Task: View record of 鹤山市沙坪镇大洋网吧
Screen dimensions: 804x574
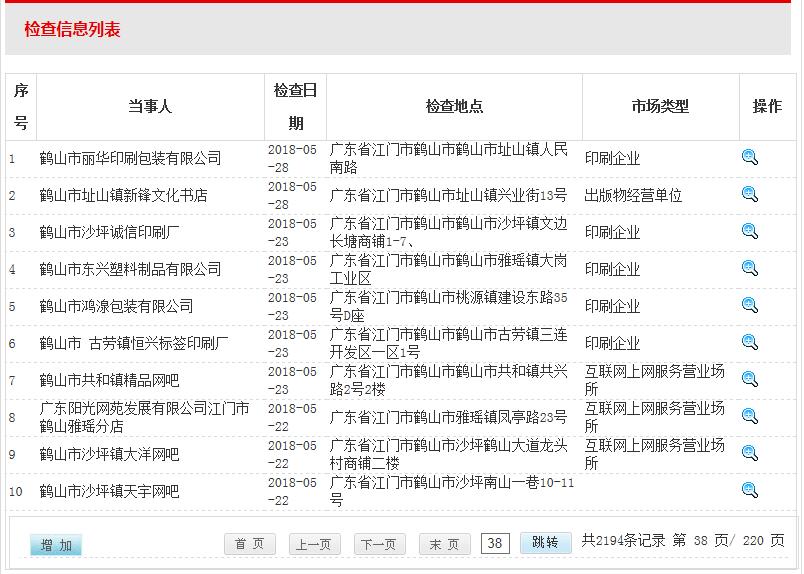Action: (749, 453)
